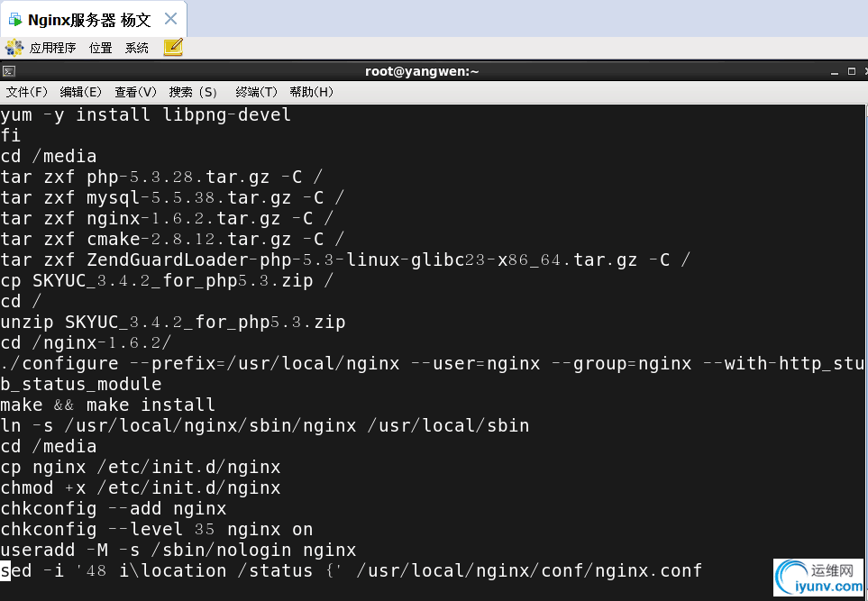Click the 'ln -s /usr/local/nginx/sbin/nginx' line

(x=265, y=426)
